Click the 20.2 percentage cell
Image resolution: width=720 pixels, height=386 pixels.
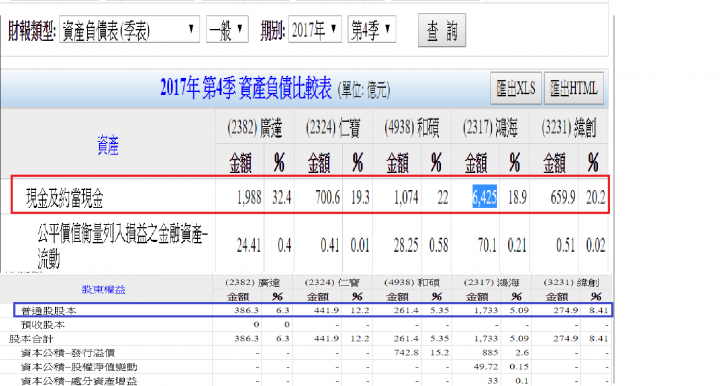[x=596, y=197]
